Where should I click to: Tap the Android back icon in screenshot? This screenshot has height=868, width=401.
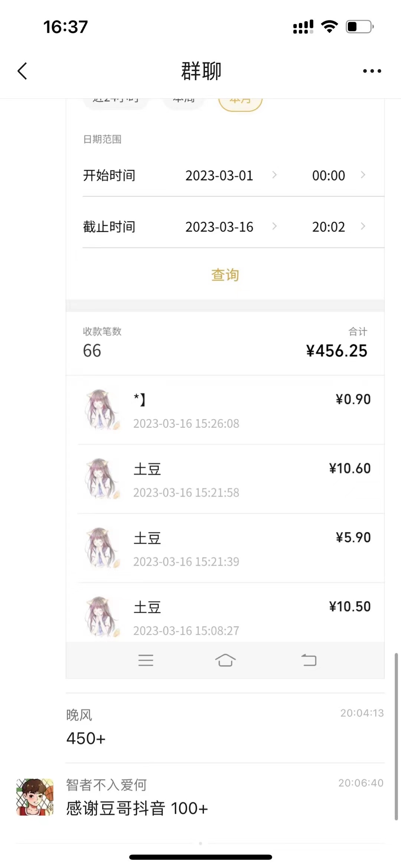pos(309,660)
